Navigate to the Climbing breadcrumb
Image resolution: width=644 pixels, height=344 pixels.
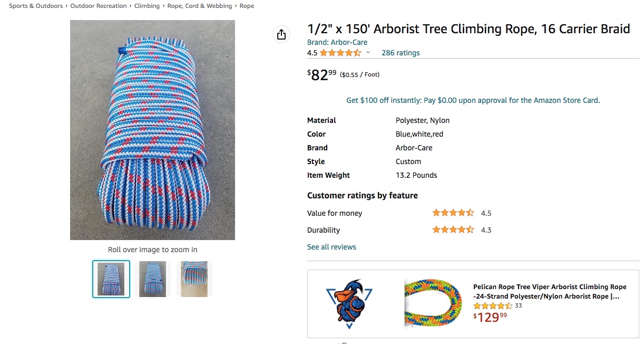click(147, 6)
